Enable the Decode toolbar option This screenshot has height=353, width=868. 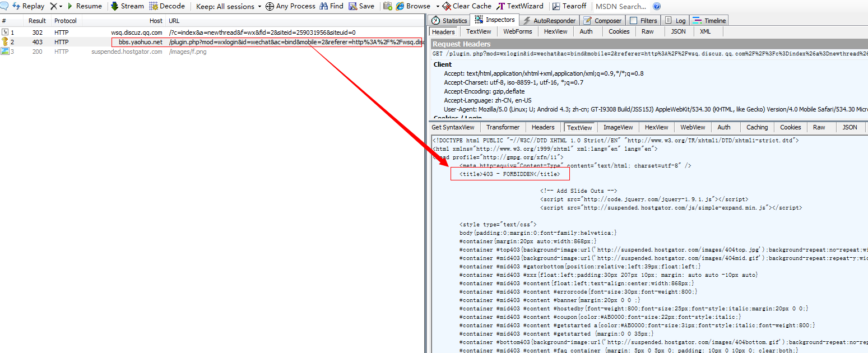click(167, 6)
